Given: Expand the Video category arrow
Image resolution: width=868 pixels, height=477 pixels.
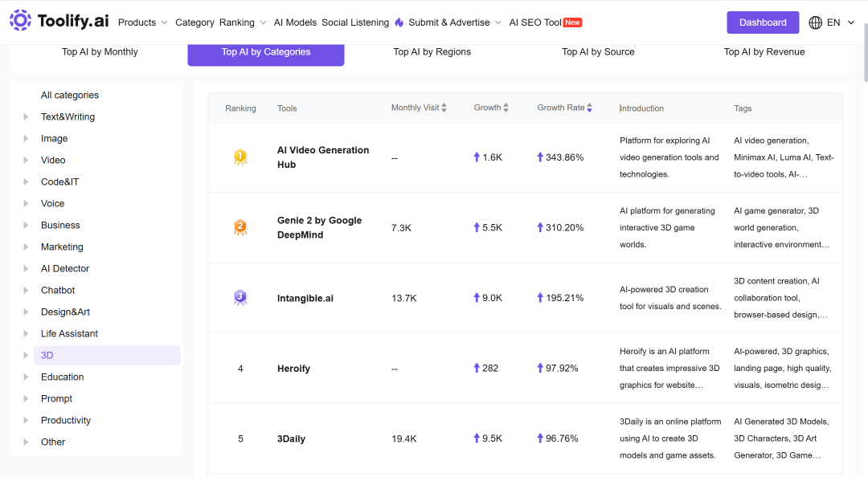Looking at the screenshot, I should pos(26,160).
